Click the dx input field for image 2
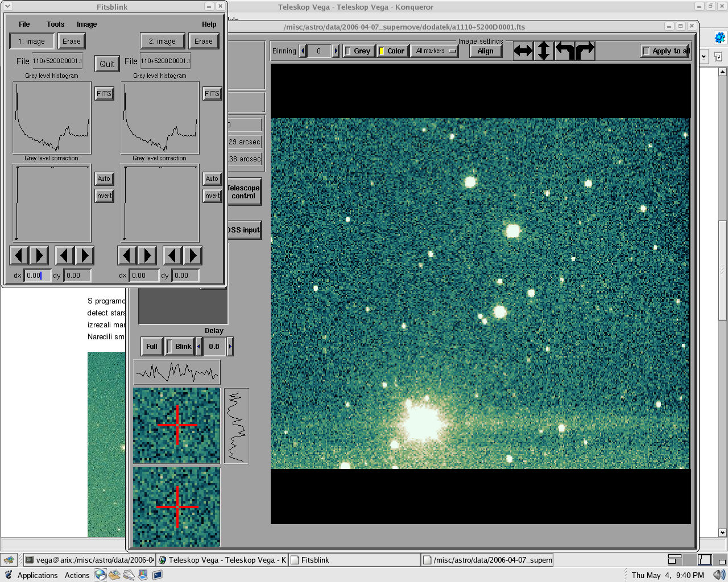This screenshot has width=728, height=582. (x=144, y=276)
